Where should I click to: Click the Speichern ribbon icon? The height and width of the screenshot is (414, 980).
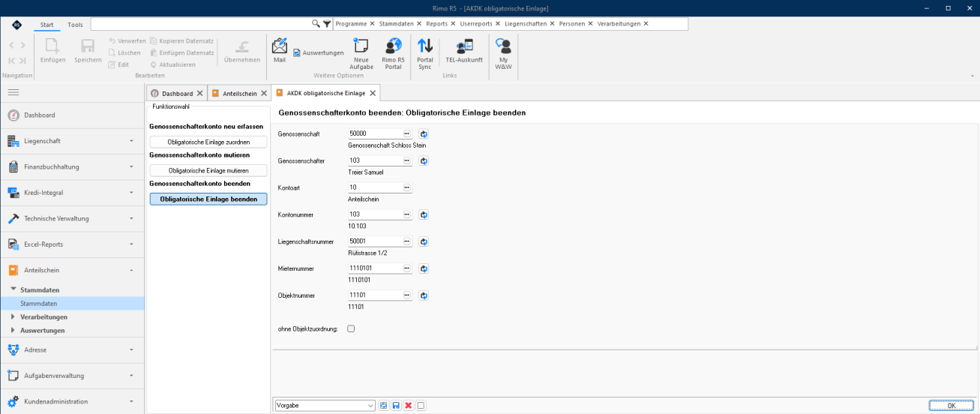88,50
